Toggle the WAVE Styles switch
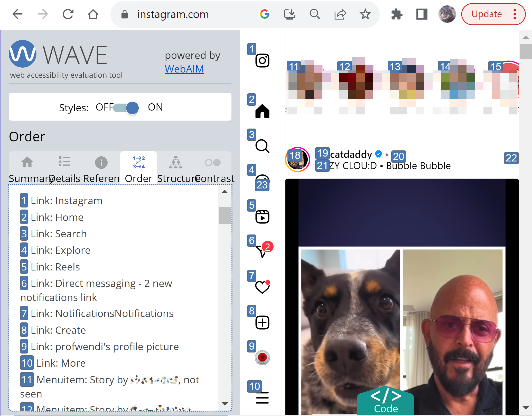This screenshot has height=416, width=532. [x=126, y=108]
